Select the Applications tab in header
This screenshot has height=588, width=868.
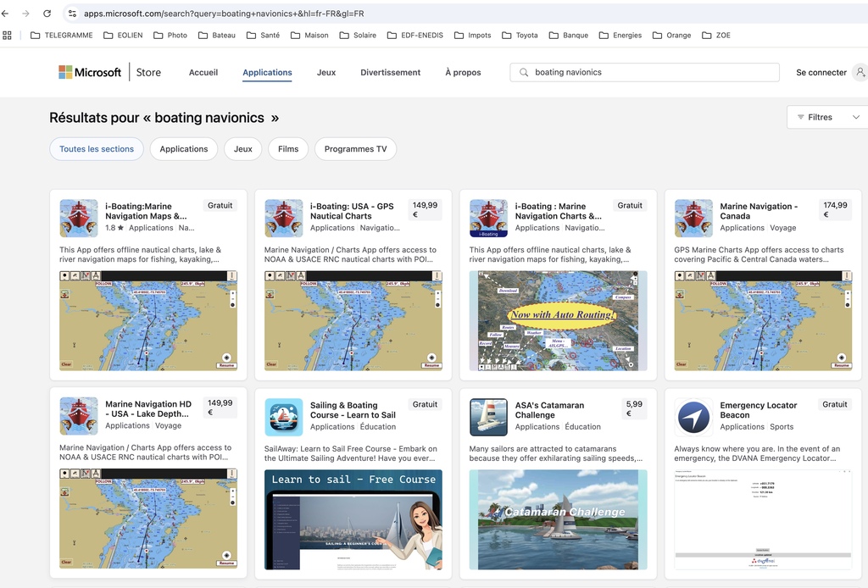[267, 73]
